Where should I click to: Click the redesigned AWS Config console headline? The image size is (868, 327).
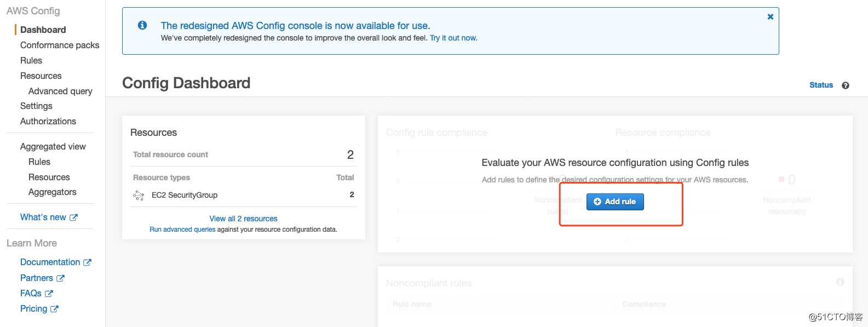(x=295, y=26)
